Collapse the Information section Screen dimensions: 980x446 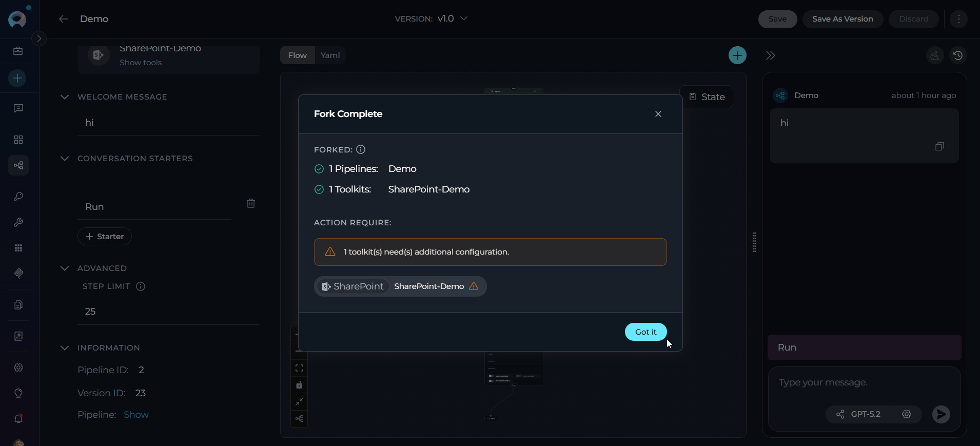(65, 348)
